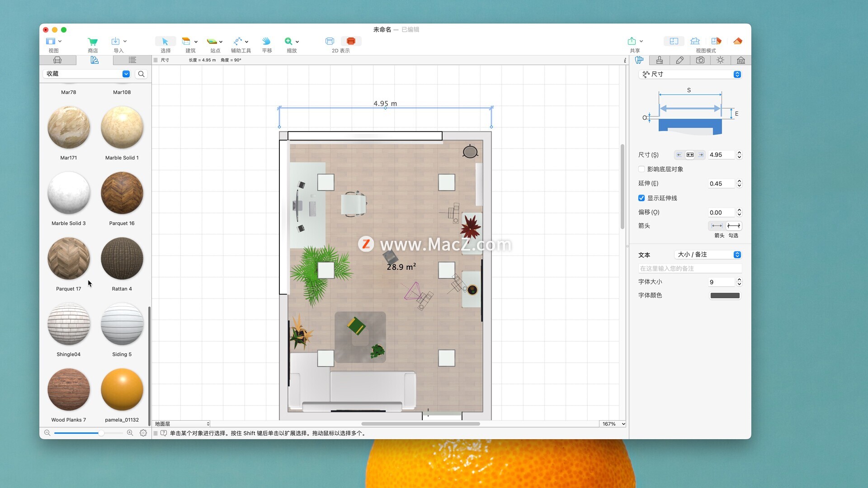Click the info 'i' icon above canvas
Viewport: 868px width, 488px height.
tap(625, 60)
